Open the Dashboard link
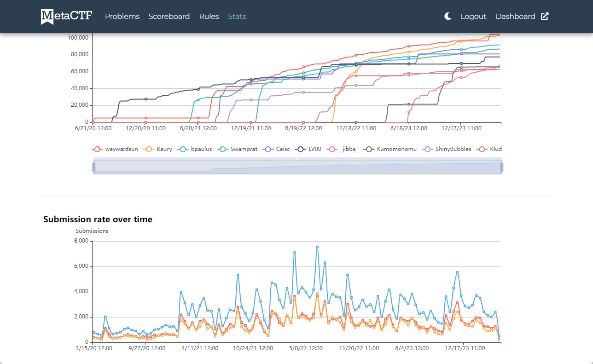This screenshot has width=593, height=364. pyautogui.click(x=515, y=16)
